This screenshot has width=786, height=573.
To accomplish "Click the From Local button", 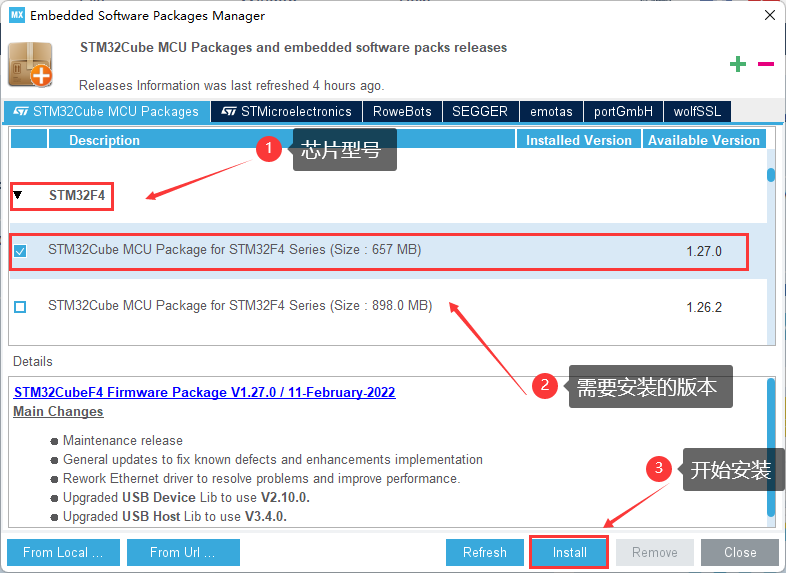I will coord(63,552).
